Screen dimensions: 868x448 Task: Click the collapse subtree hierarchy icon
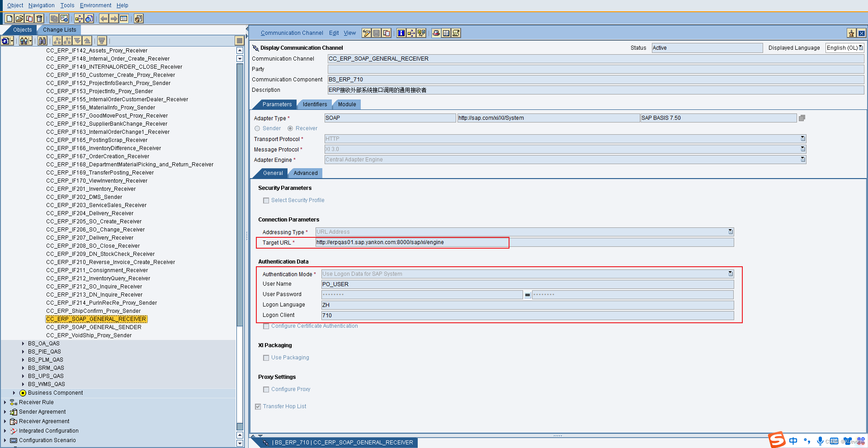[x=67, y=41]
